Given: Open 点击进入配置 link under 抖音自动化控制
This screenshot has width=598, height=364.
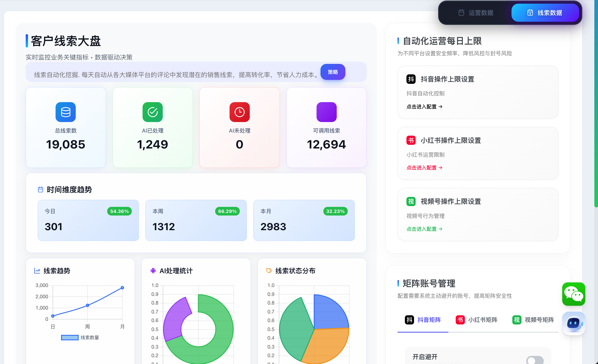Looking at the screenshot, I should [424, 107].
